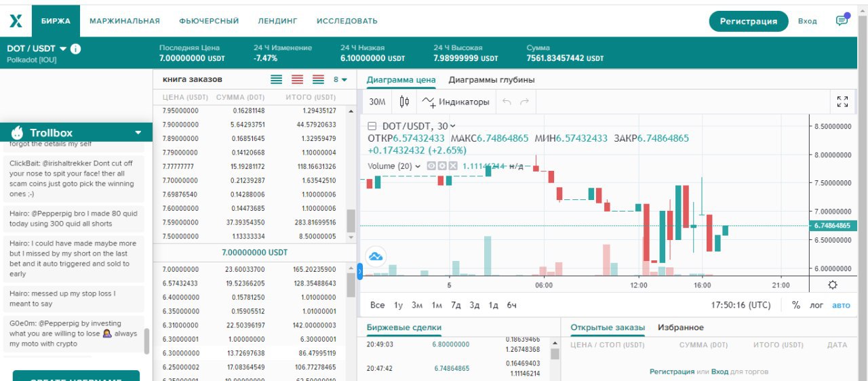The image size is (868, 381).
Task: Open ЛЕНДИНГ tab
Action: [277, 21]
